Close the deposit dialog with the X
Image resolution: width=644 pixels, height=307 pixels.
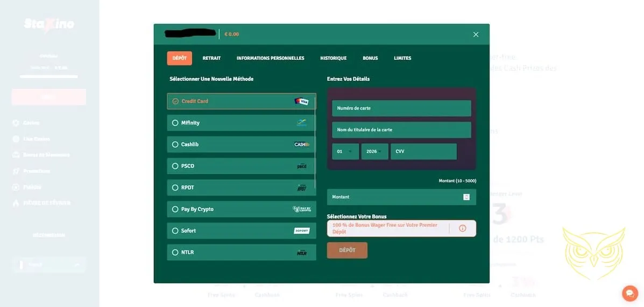pyautogui.click(x=476, y=34)
